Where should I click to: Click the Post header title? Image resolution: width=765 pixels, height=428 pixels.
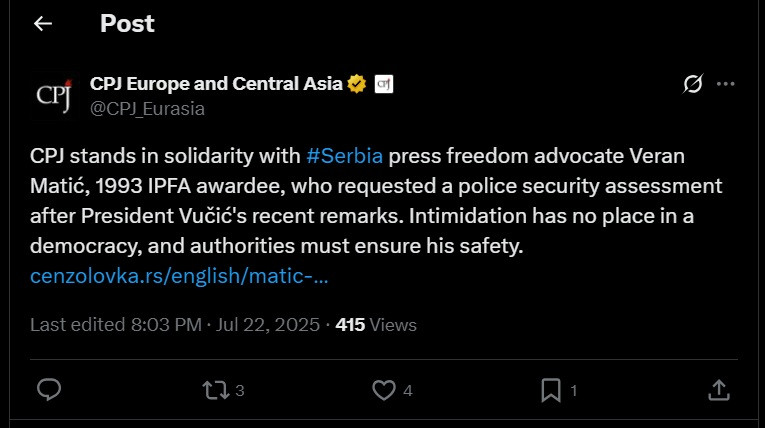[x=127, y=23]
